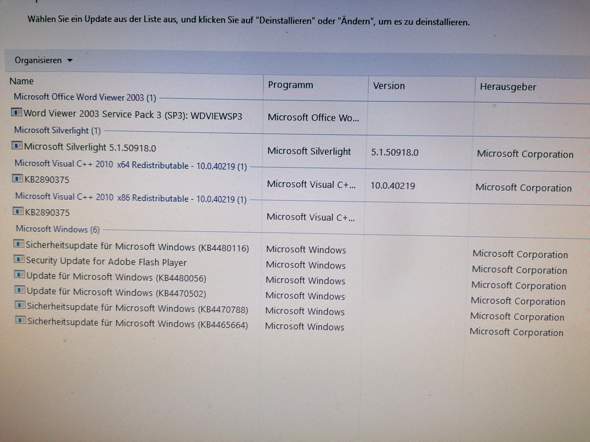Click Microsoft Corporation publisher of KB4465664 row

(x=516, y=332)
